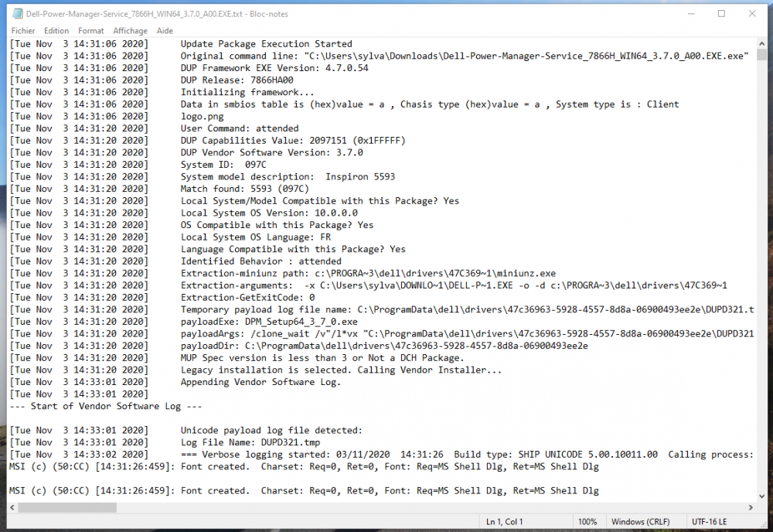
Task: Click '--- Start of Vendor Software Log ---'
Action: click(105, 406)
